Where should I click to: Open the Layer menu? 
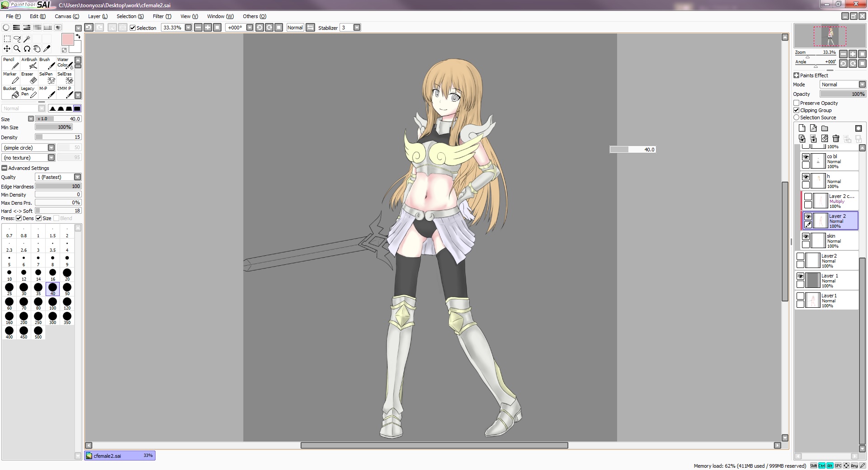98,16
